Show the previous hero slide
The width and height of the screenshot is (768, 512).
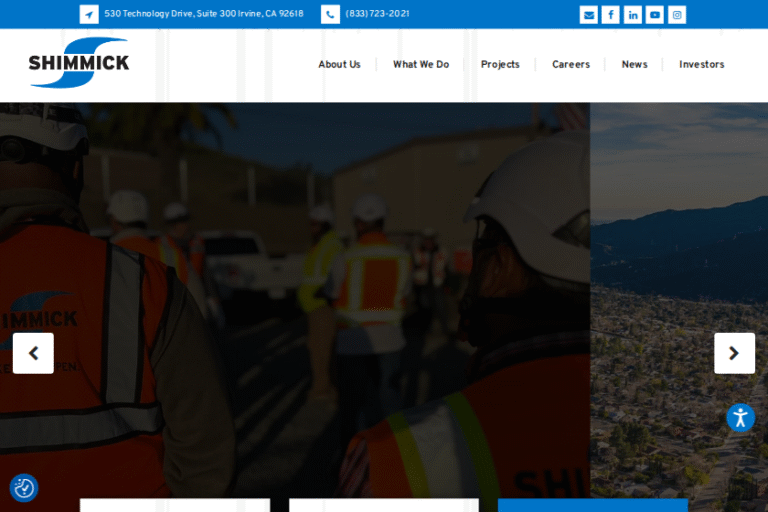[33, 353]
